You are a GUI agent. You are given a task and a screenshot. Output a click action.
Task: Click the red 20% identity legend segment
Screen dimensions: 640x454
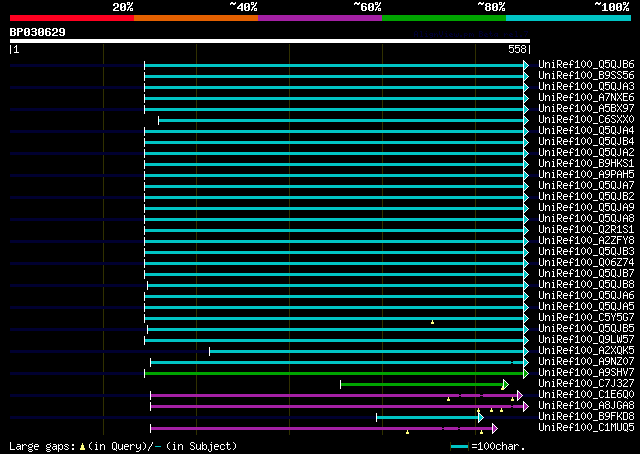click(x=72, y=18)
